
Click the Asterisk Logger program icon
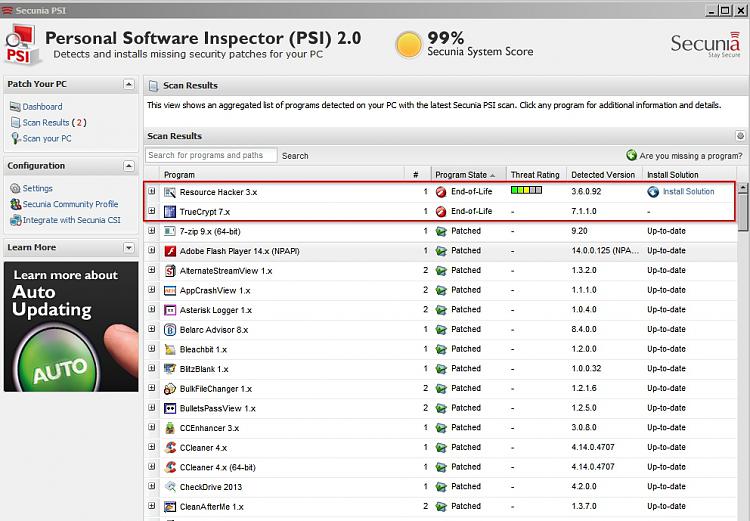coord(170,310)
